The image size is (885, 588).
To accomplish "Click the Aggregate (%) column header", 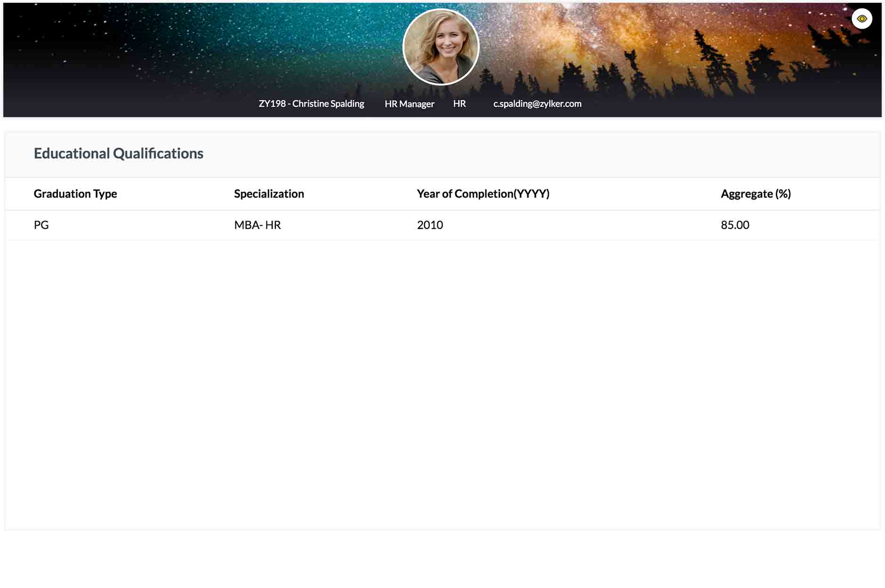I will coord(756,194).
